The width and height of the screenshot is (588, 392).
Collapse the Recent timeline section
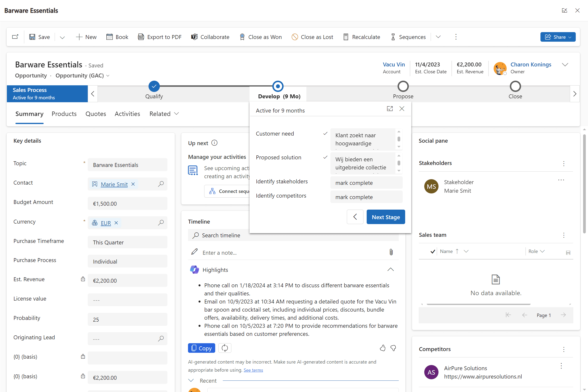point(191,380)
